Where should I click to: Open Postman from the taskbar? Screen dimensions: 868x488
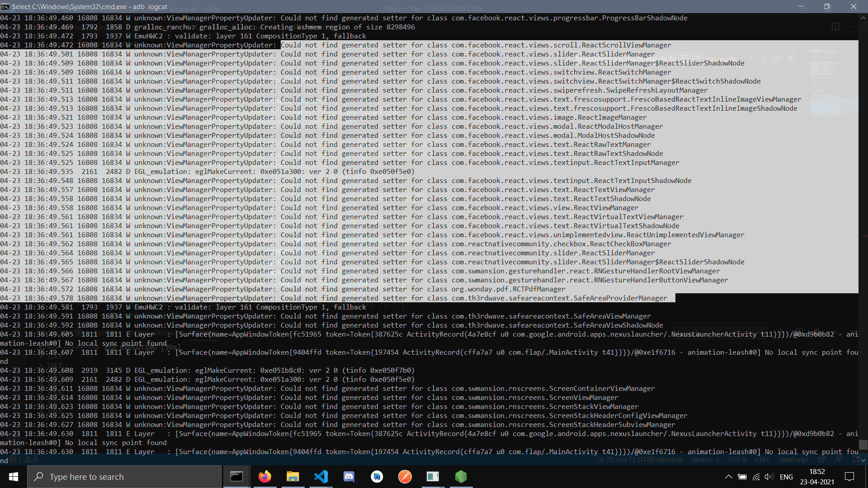click(405, 477)
